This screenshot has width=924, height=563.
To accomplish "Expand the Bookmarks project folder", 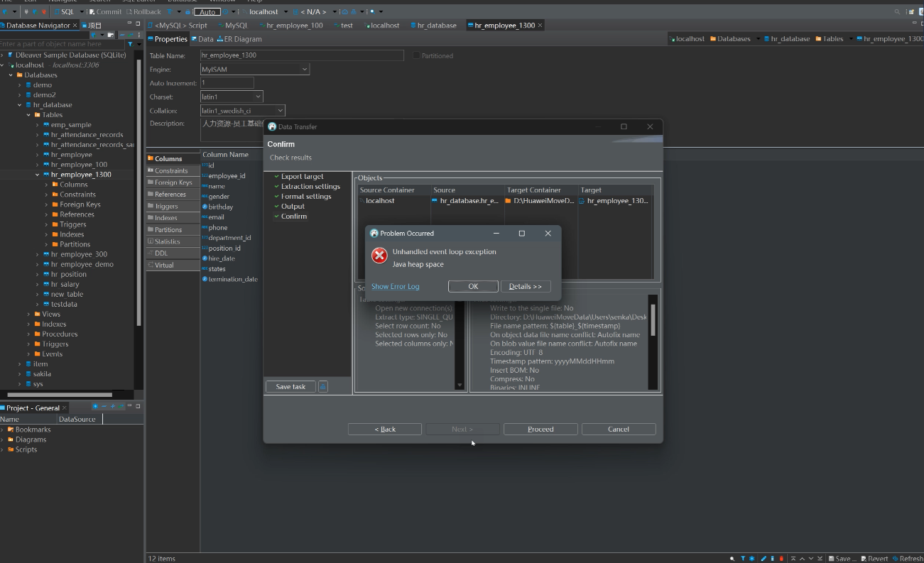I will [x=3, y=430].
